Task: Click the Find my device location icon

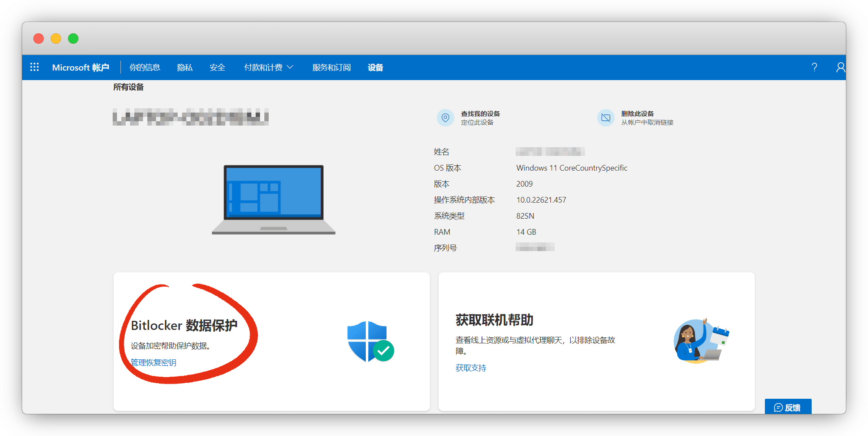Action: click(445, 118)
